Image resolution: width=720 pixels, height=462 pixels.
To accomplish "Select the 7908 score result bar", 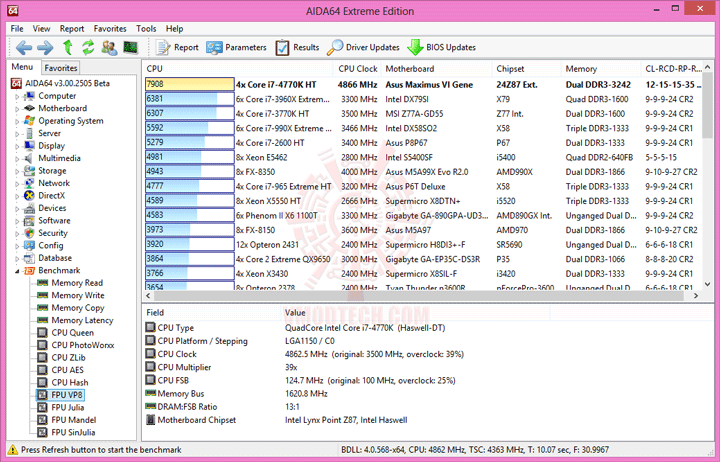I will point(190,84).
